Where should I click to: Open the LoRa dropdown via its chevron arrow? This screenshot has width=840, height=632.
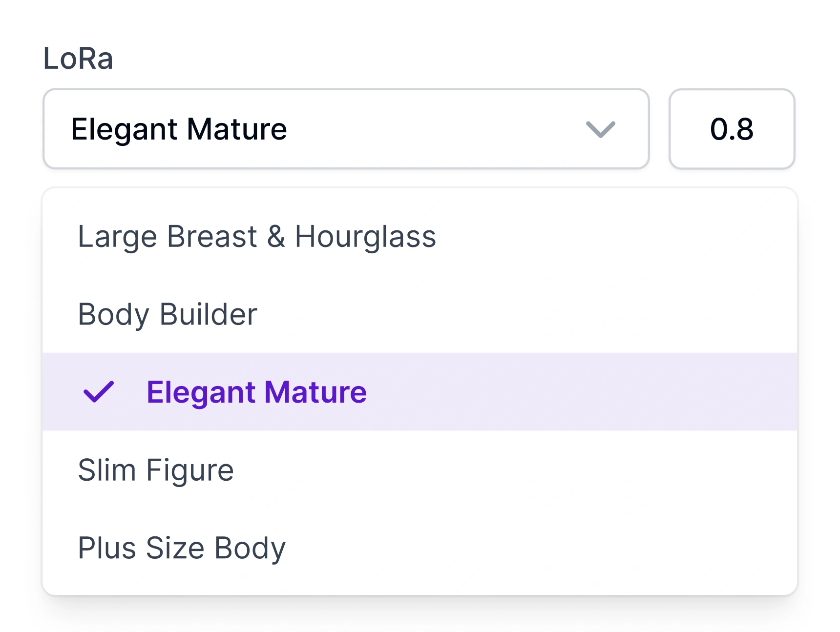coord(599,128)
